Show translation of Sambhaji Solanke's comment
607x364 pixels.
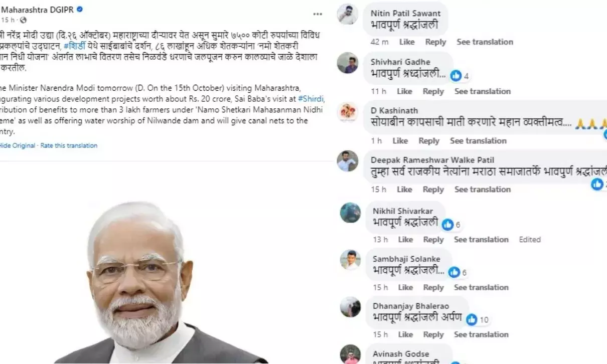tap(481, 287)
